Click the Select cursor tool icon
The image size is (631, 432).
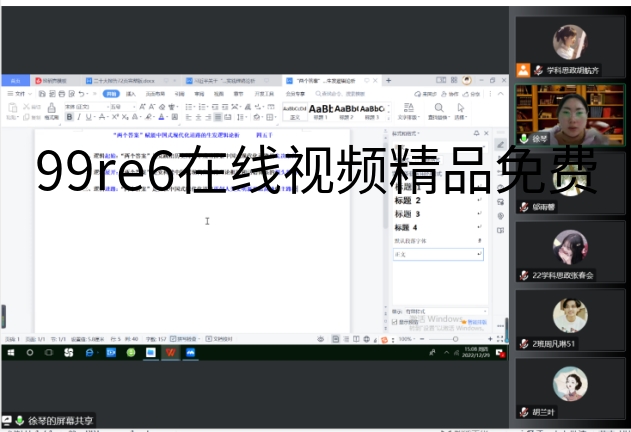461,107
